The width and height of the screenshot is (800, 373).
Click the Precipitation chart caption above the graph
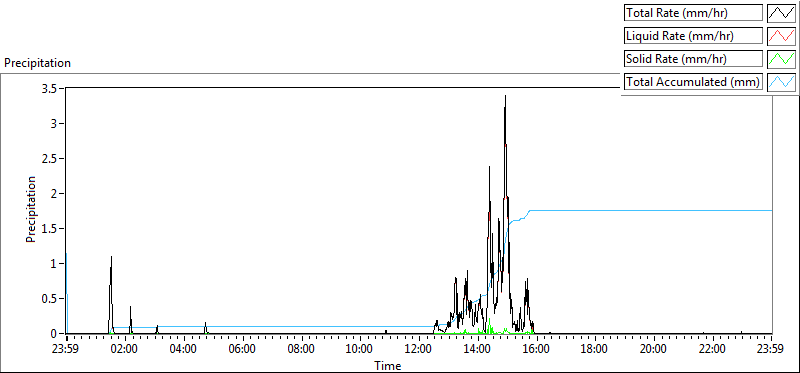37,63
